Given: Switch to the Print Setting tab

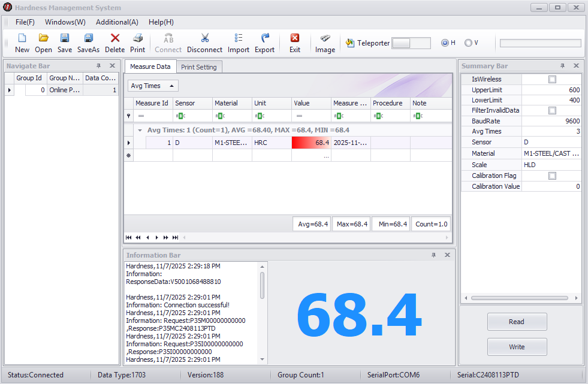Looking at the screenshot, I should [198, 67].
